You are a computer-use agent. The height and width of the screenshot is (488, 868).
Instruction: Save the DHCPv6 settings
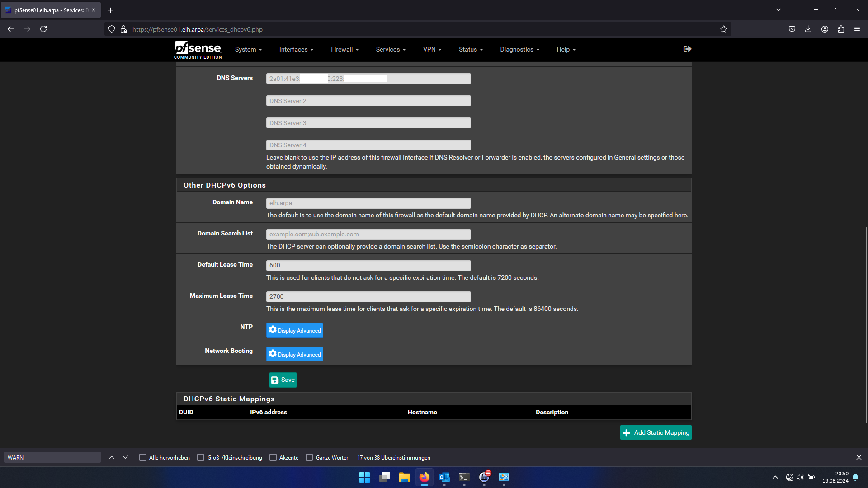tap(283, 380)
